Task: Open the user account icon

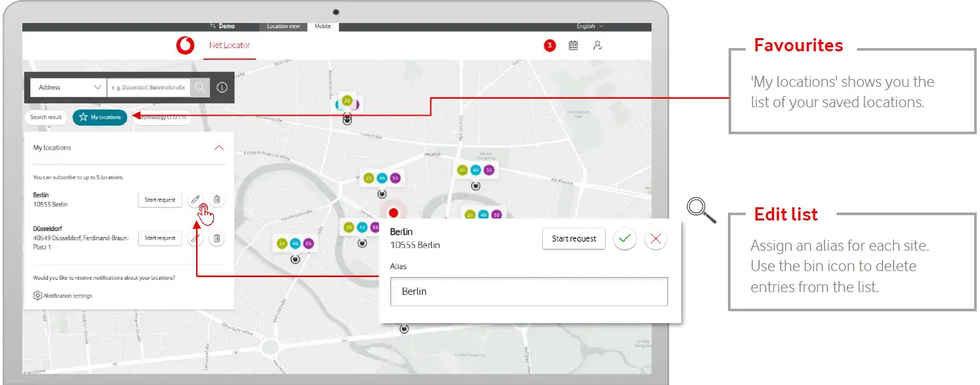Action: point(597,45)
